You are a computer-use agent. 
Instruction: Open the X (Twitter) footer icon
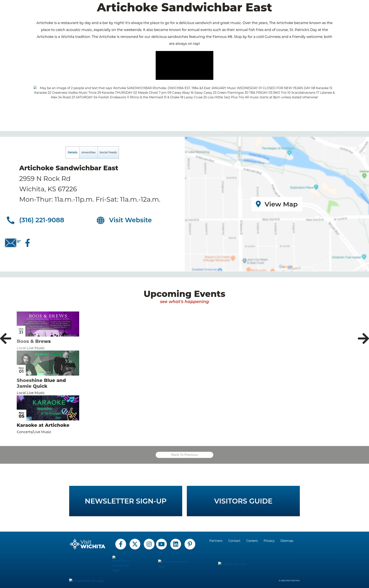tap(135, 544)
